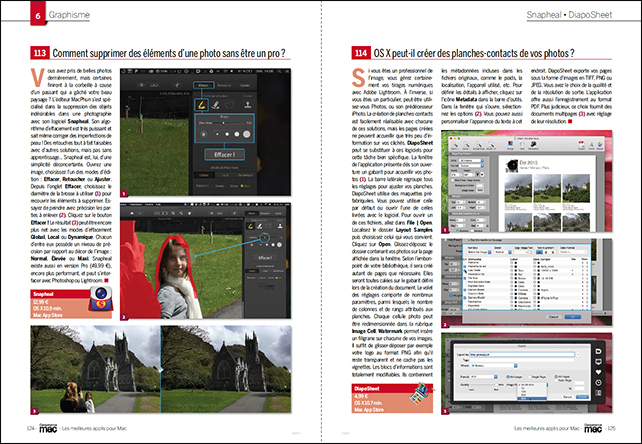Image resolution: width=642 pixels, height=444 pixels.
Task: Select the Montage radio button in Export dialog
Action: point(509,376)
